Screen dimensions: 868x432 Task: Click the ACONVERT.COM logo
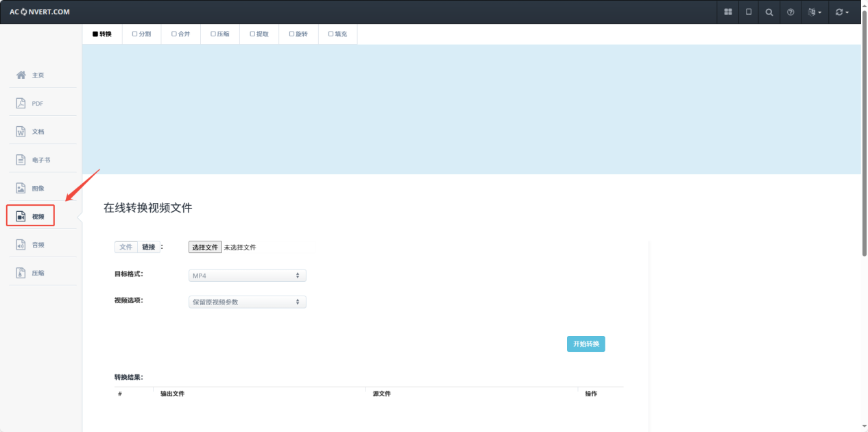click(x=40, y=12)
